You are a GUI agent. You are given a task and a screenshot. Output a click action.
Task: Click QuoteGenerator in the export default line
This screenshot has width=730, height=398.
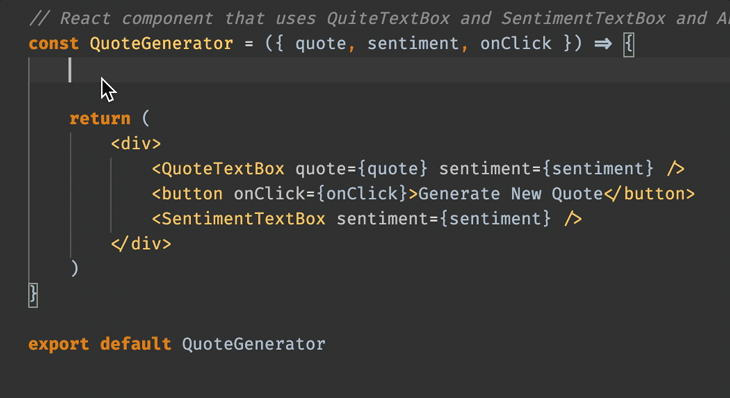tap(254, 344)
